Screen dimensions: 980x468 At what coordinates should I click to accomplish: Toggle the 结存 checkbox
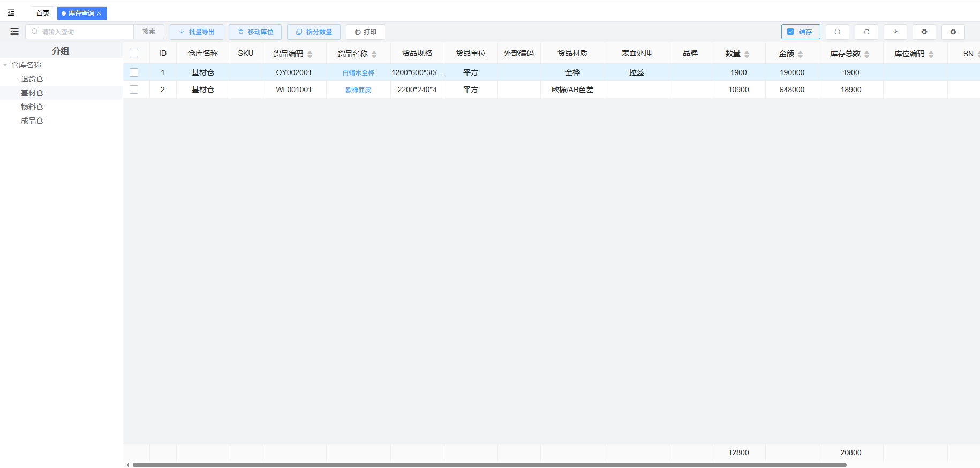click(x=790, y=32)
